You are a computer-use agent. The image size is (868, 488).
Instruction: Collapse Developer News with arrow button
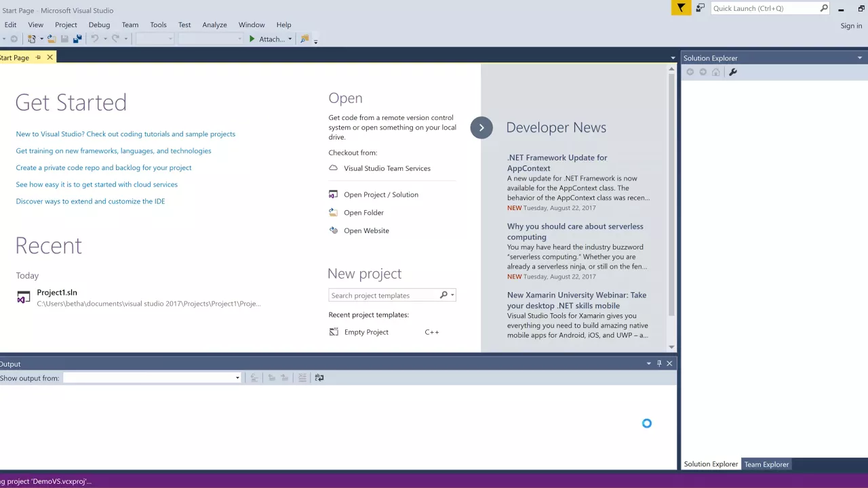tap(481, 127)
